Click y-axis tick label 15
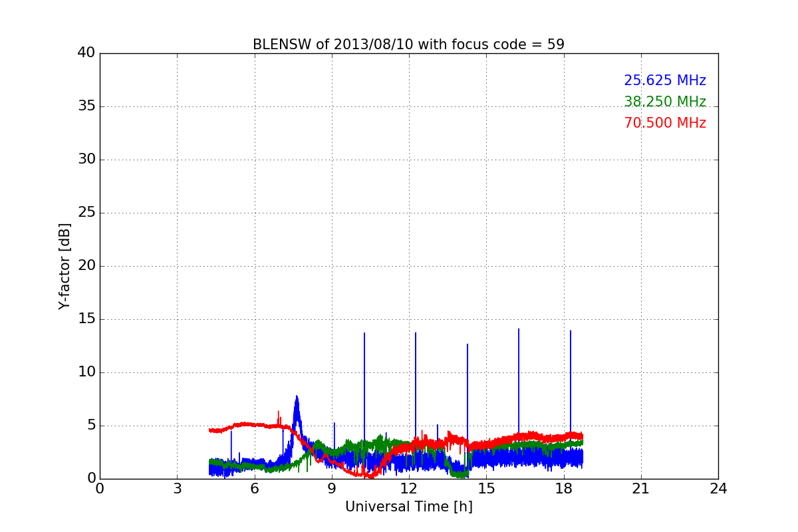 pyautogui.click(x=86, y=319)
